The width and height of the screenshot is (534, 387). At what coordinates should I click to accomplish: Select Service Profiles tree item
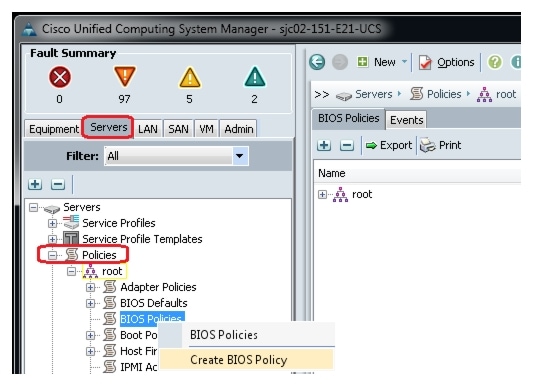pos(119,223)
